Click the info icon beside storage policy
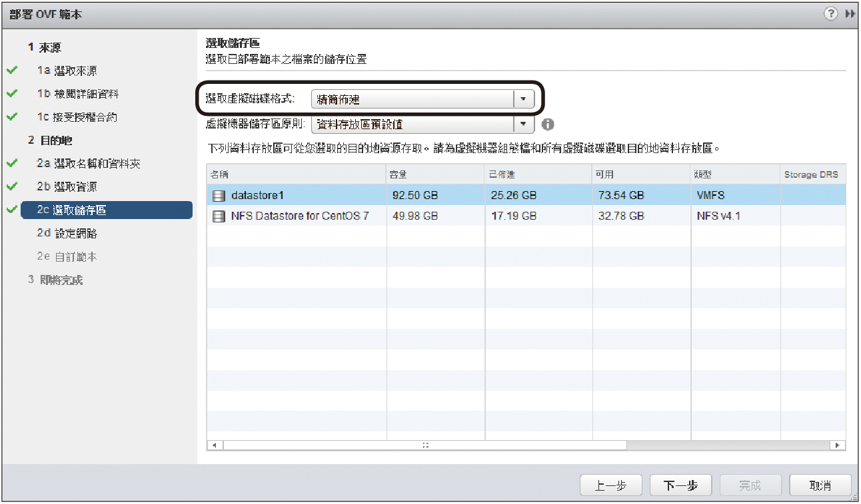Screen dimensions: 861x504 coord(548,124)
